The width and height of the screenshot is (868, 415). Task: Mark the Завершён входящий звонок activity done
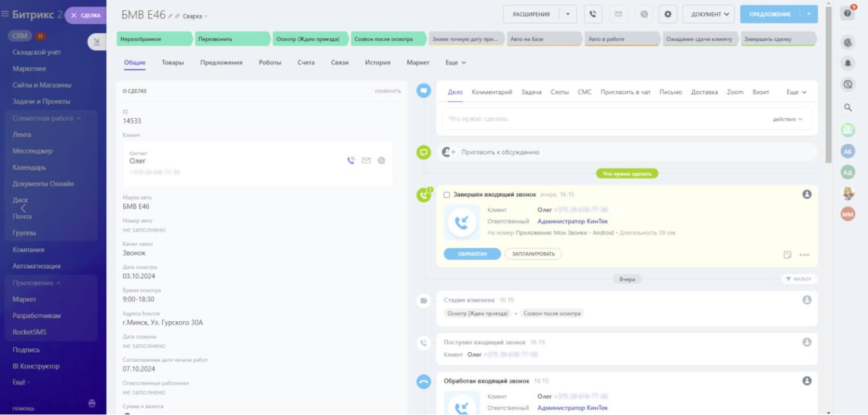(x=446, y=195)
